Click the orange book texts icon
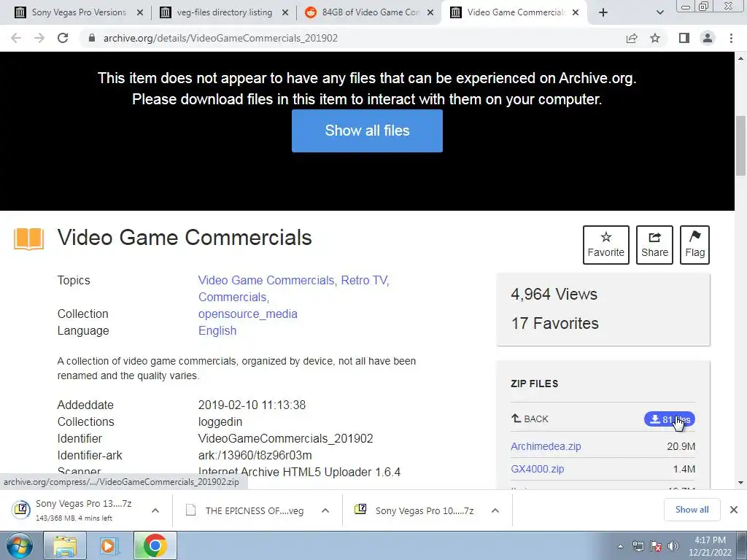747x560 pixels. point(28,238)
